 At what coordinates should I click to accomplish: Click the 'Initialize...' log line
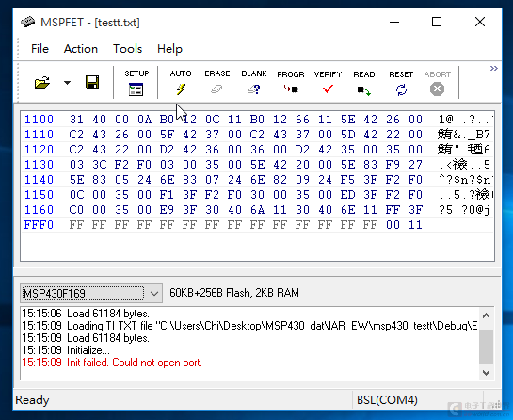click(x=66, y=350)
